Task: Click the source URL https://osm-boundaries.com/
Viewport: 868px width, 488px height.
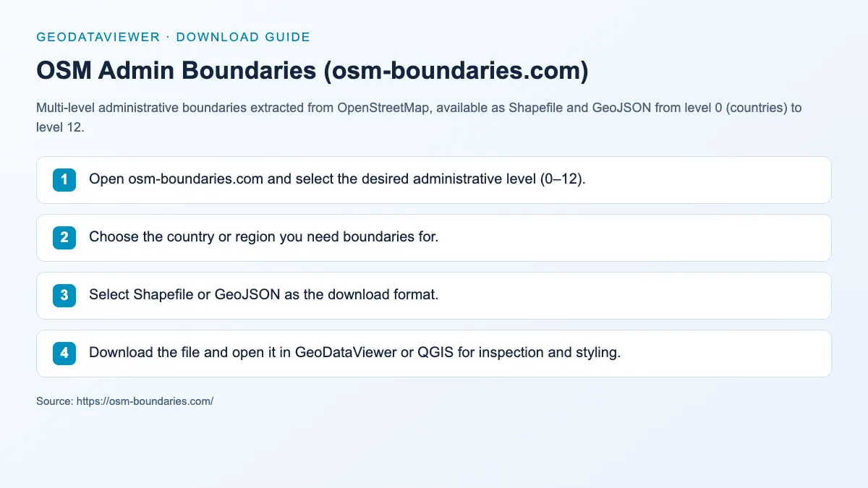Action: point(144,401)
